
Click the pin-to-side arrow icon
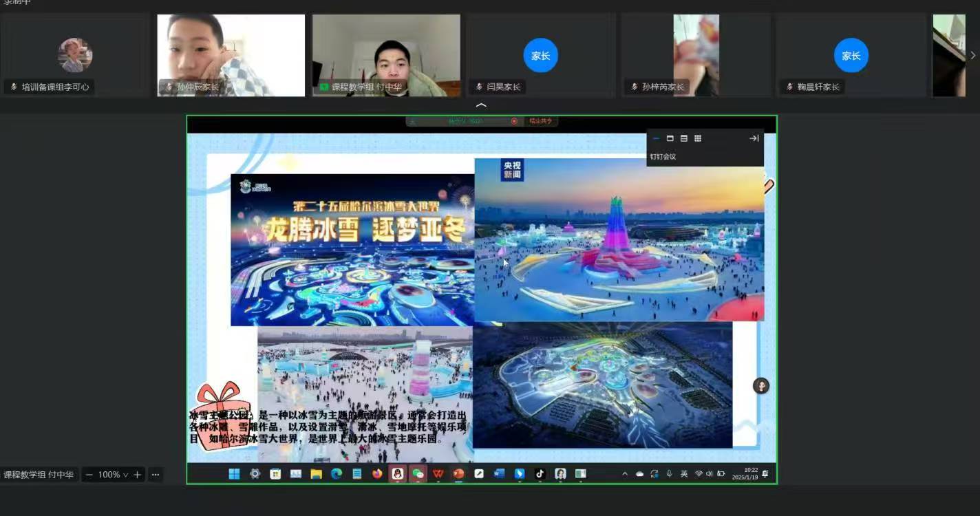point(754,138)
